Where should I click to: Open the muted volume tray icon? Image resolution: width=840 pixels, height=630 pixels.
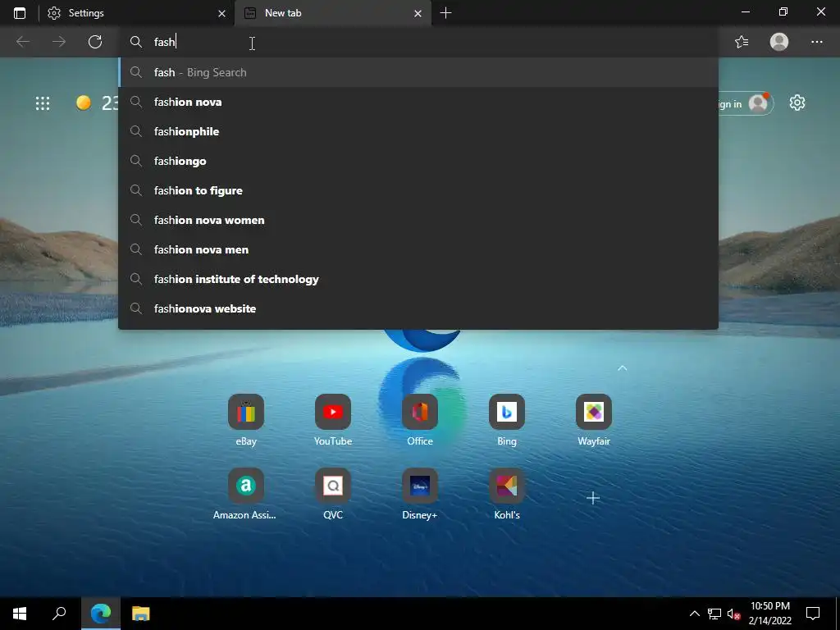click(734, 614)
